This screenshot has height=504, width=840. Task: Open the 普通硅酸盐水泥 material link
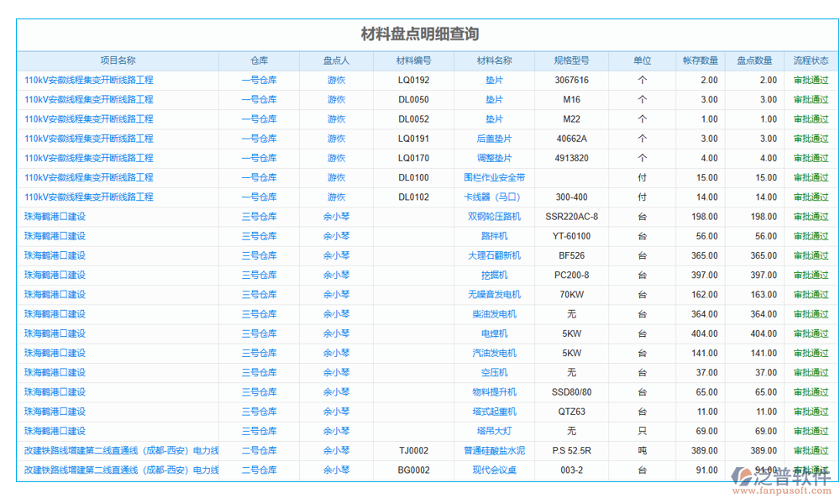[x=496, y=450]
